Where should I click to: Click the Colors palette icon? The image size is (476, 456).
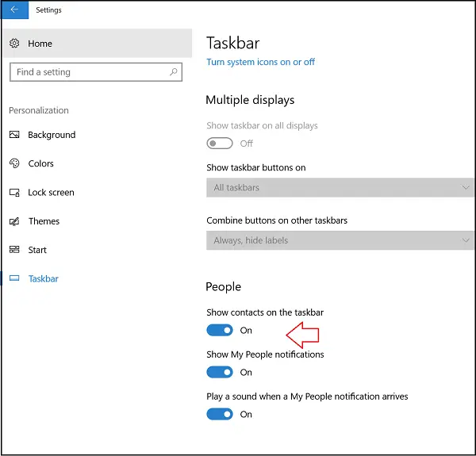(x=14, y=163)
